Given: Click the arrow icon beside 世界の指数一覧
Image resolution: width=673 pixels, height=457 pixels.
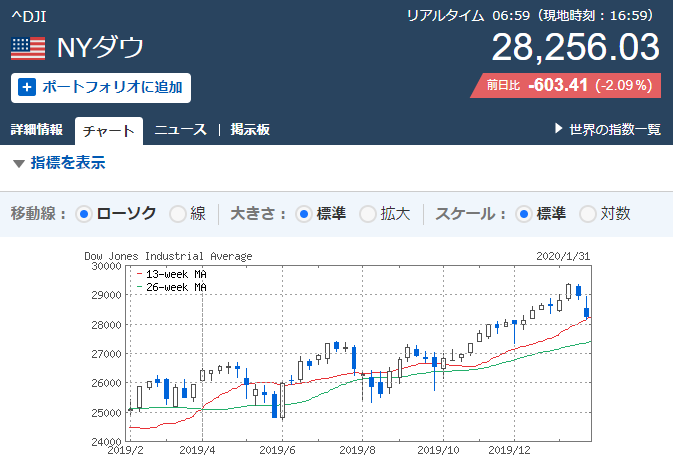Looking at the screenshot, I should [559, 130].
